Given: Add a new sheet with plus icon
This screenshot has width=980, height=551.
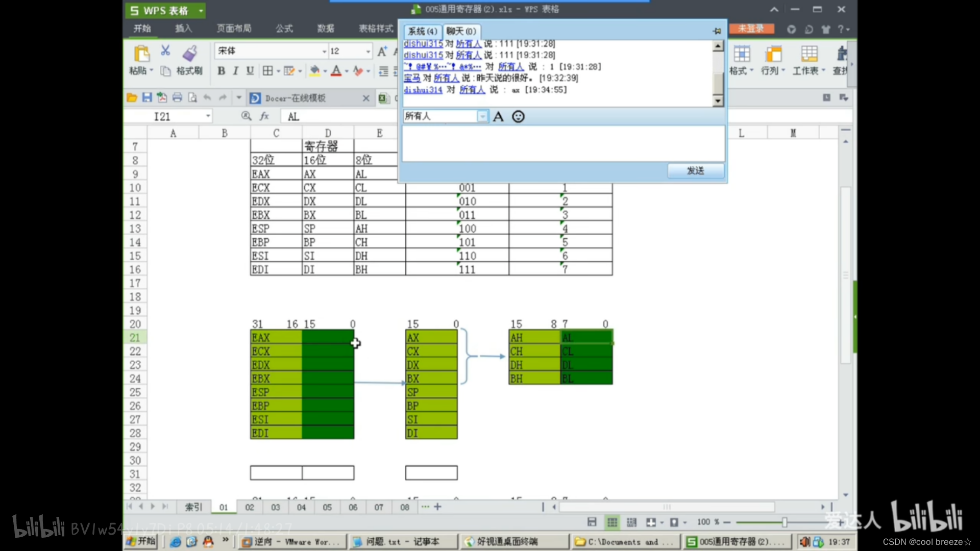Looking at the screenshot, I should click(437, 507).
